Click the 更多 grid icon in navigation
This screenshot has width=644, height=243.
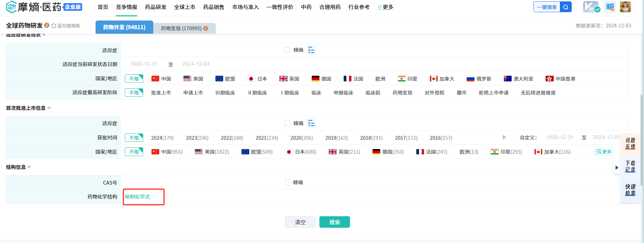point(380,7)
